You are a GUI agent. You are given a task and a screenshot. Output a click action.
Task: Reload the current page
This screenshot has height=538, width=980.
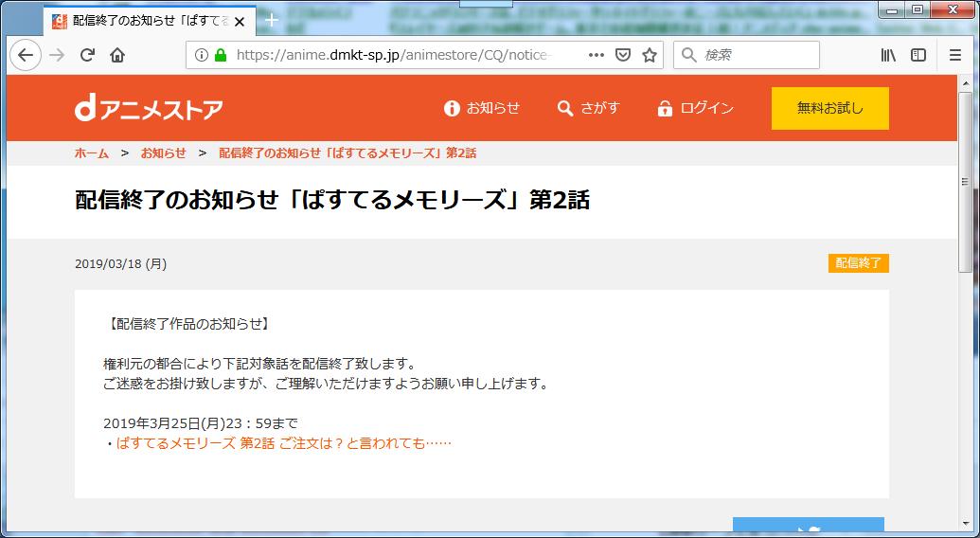[87, 55]
